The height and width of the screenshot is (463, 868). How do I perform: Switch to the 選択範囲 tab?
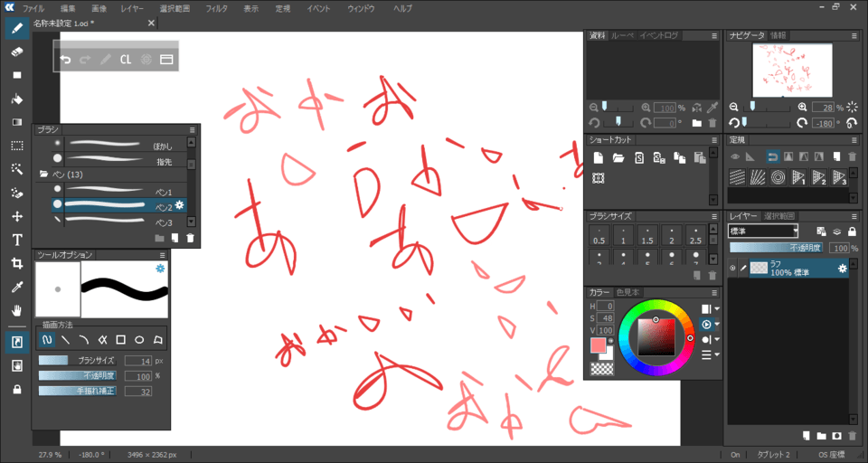coord(779,216)
